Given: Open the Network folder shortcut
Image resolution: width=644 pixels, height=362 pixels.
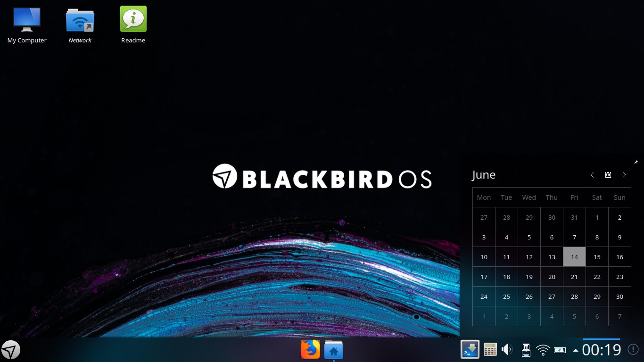Looking at the screenshot, I should point(80,25).
